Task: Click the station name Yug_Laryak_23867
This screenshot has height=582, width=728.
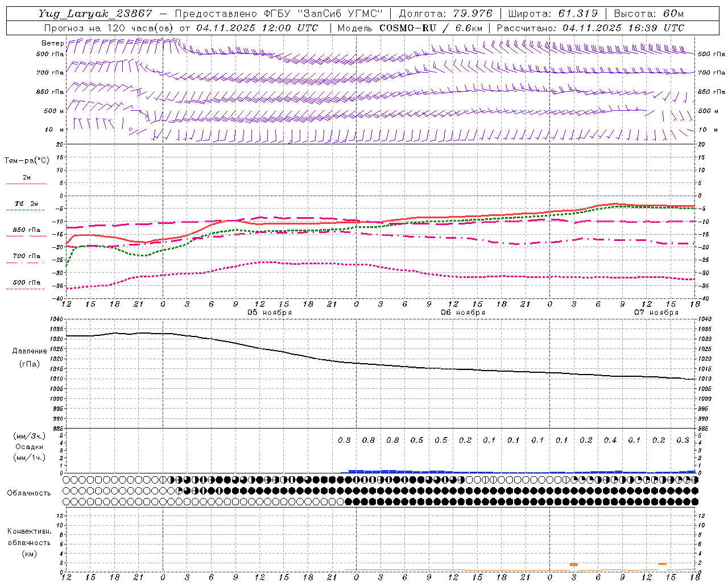Action: pos(95,14)
